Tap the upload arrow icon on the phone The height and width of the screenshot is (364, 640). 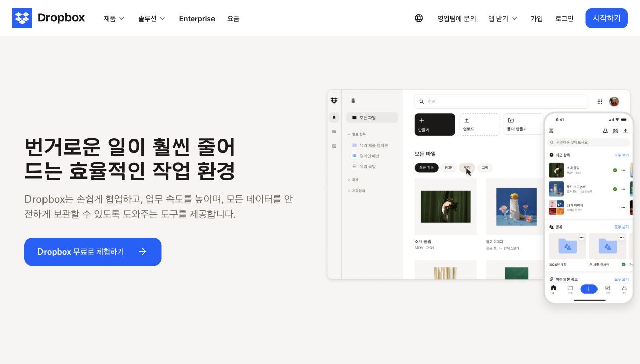[x=626, y=131]
